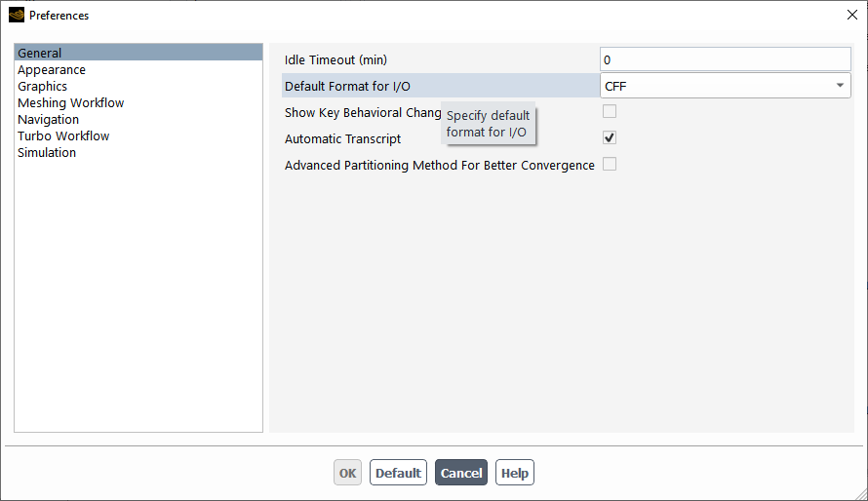
Task: Cancel the Preferences dialog
Action: [461, 473]
